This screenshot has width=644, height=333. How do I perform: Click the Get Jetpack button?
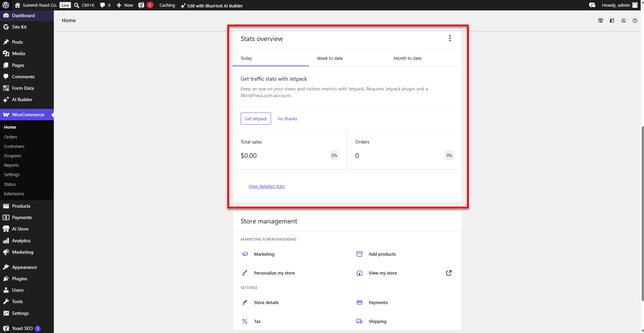[256, 119]
